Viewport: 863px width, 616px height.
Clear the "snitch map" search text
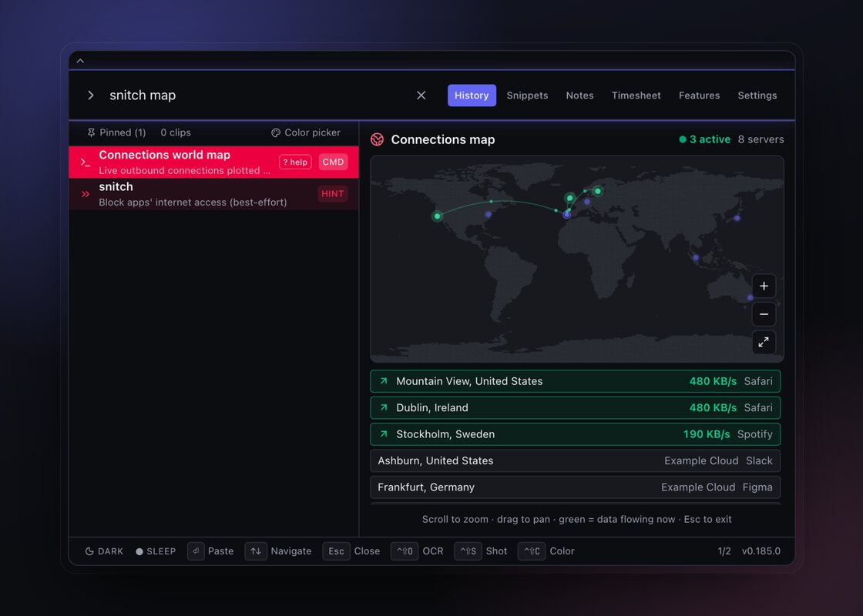[x=421, y=95]
